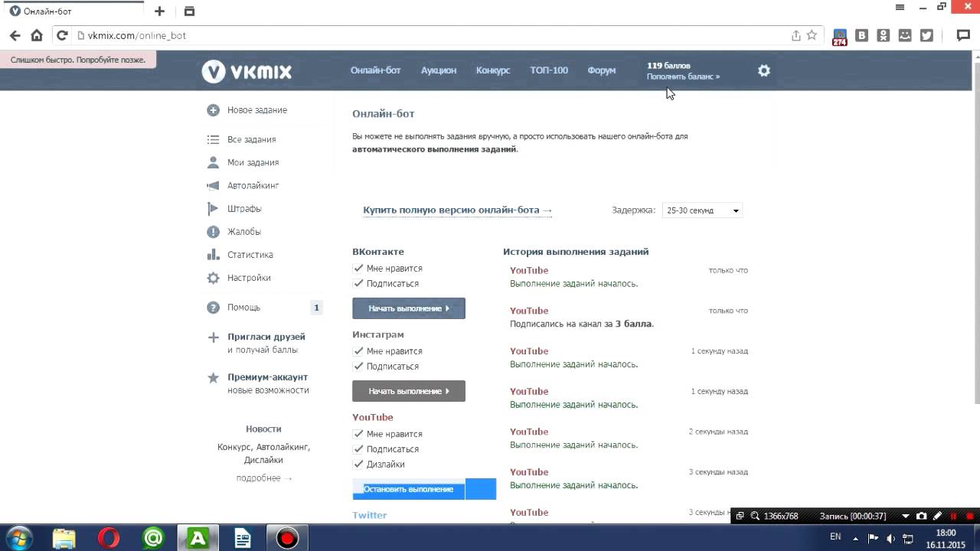The width and height of the screenshot is (980, 551).
Task: Click the volume icon in system tray
Action: [x=890, y=538]
